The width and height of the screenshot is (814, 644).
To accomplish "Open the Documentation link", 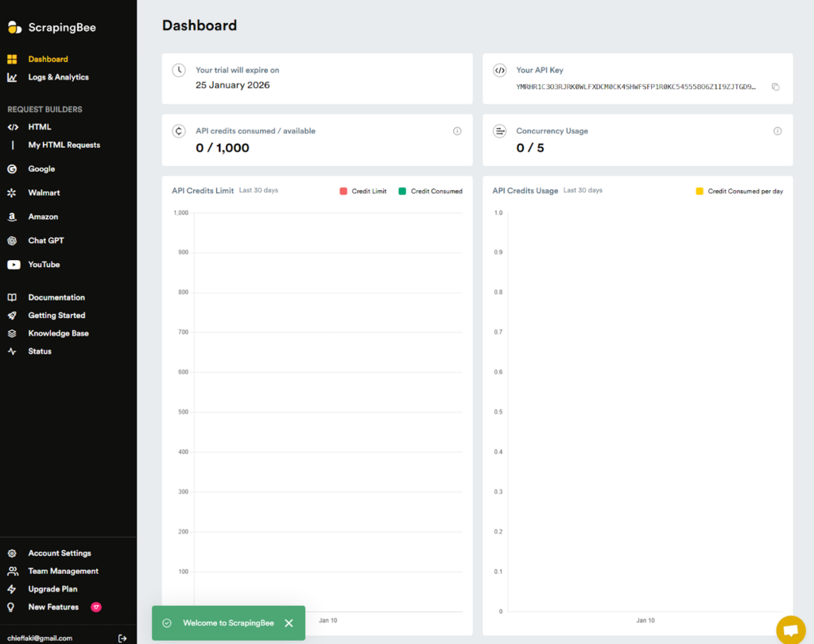I will pyautogui.click(x=56, y=297).
